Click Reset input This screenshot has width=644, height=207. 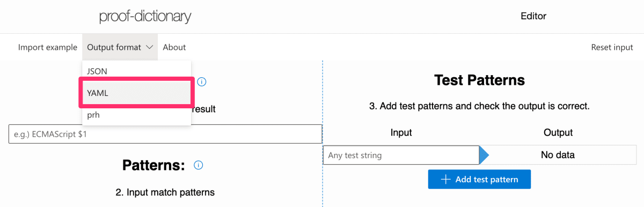click(x=612, y=47)
